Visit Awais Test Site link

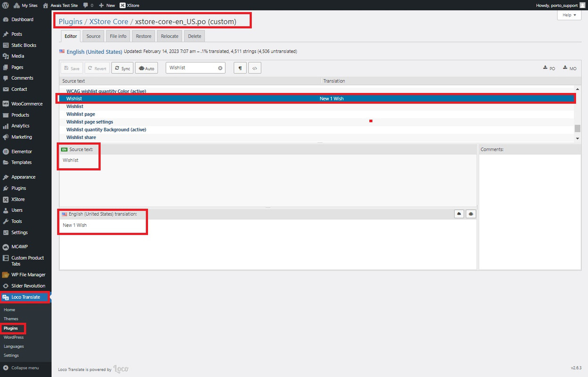[x=60, y=5]
